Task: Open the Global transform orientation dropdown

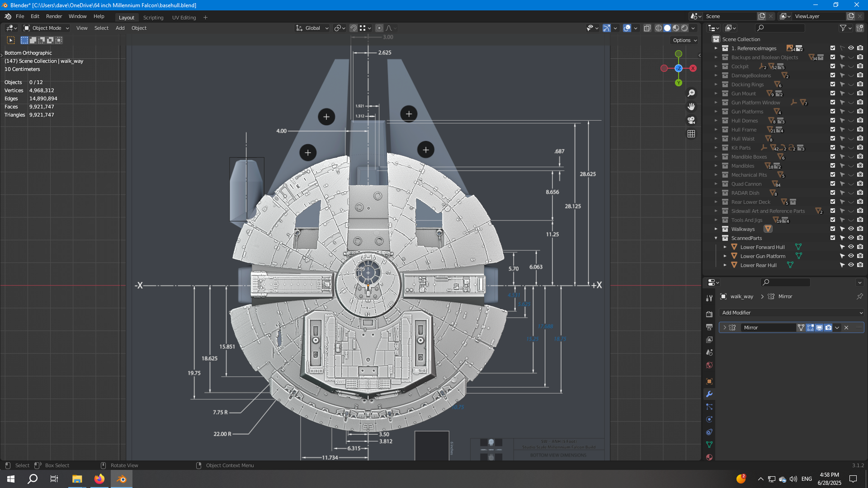Action: tap(312, 28)
